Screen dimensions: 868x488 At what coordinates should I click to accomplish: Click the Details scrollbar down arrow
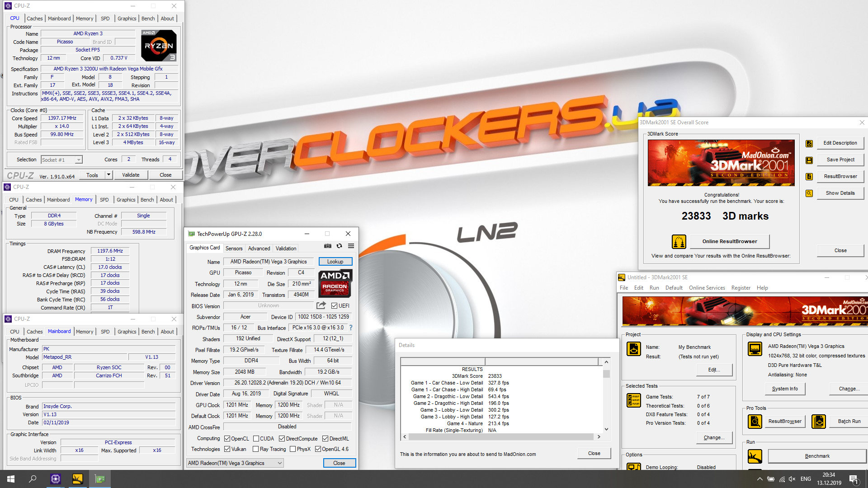[x=606, y=429]
